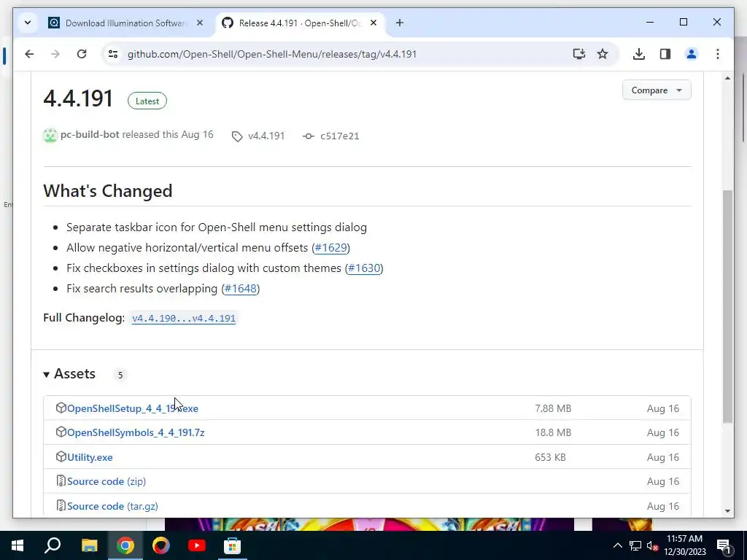Viewport: 747px width, 560px height.
Task: Show hidden system tray icons
Action: [x=617, y=545]
